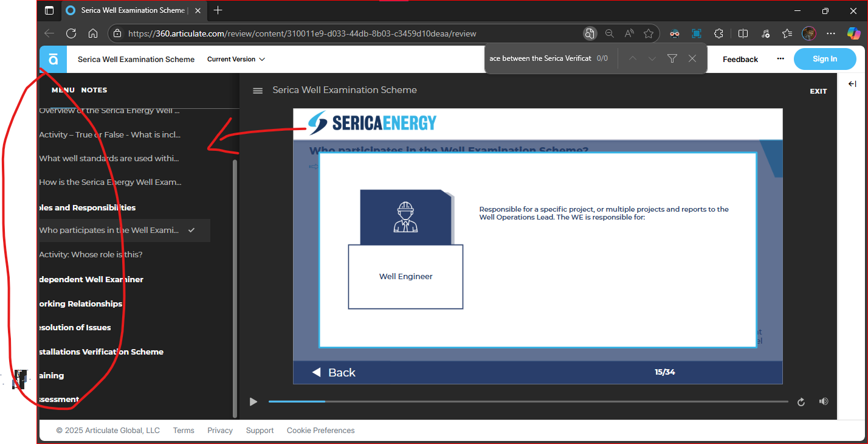Expand Training section in menu
The width and height of the screenshot is (868, 444).
[x=52, y=375]
